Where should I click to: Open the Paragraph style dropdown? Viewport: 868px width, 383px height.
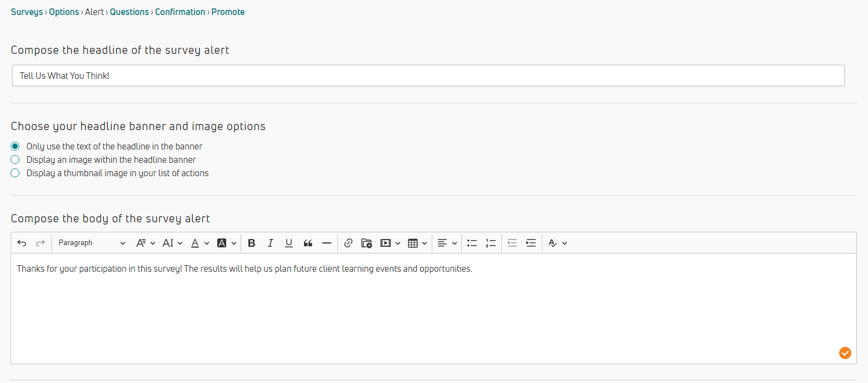coord(92,243)
